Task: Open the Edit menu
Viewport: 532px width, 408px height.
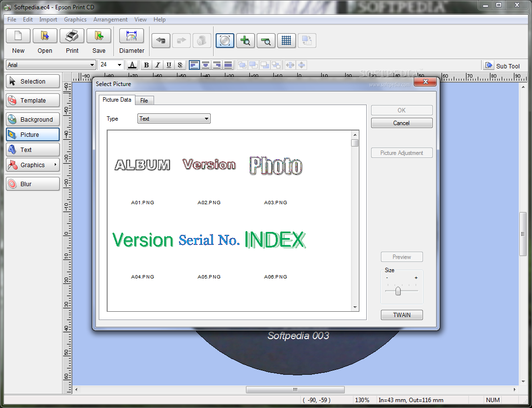Action: pos(28,20)
